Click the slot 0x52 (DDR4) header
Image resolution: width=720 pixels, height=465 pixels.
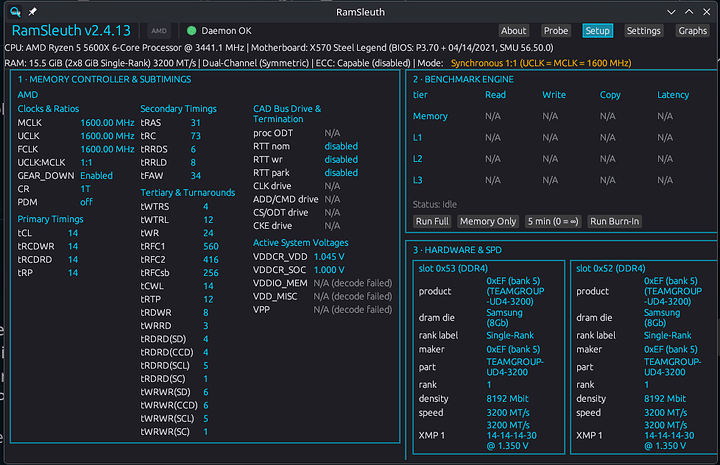610,269
